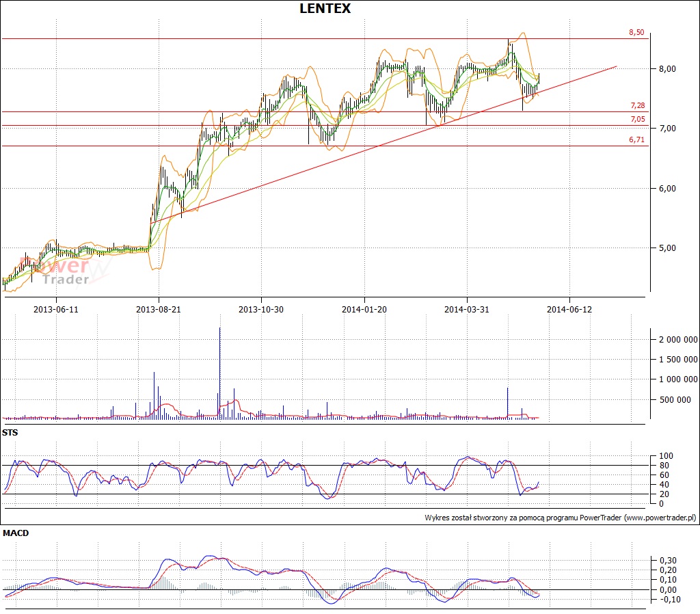700x614 pixels.
Task: Click the MACD 0,20 scale value
Action: pyautogui.click(x=668, y=570)
